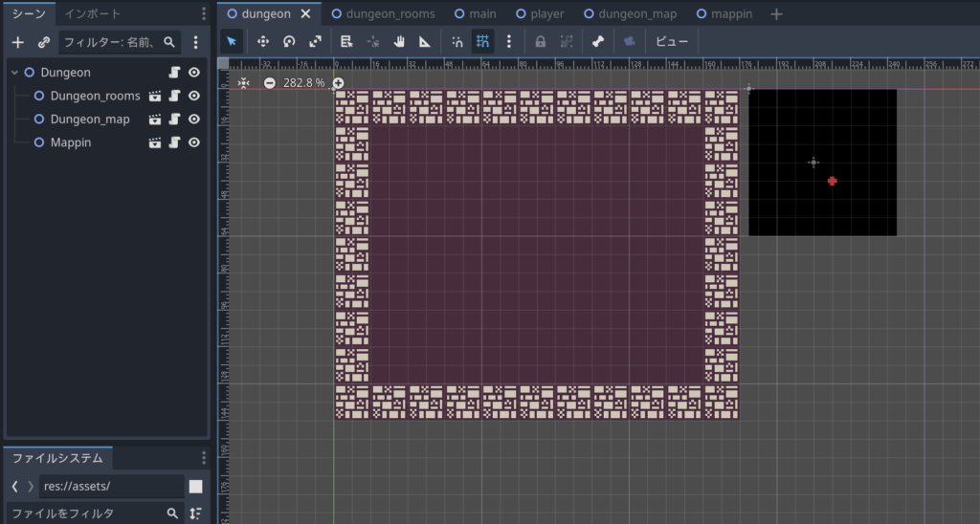Open the インポート tab
This screenshot has height=524, width=980.
click(93, 14)
